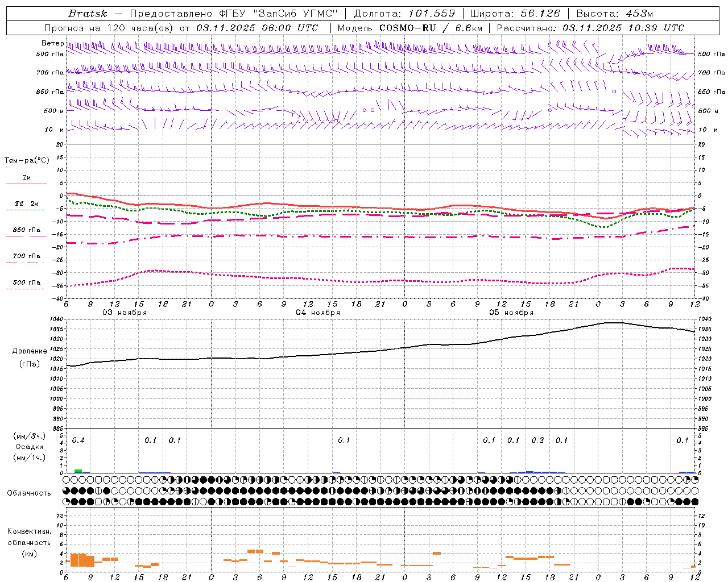
Task: Click the computed time "Рассчитано: 03.11.2025 10:39 UTC"
Action: click(x=590, y=28)
